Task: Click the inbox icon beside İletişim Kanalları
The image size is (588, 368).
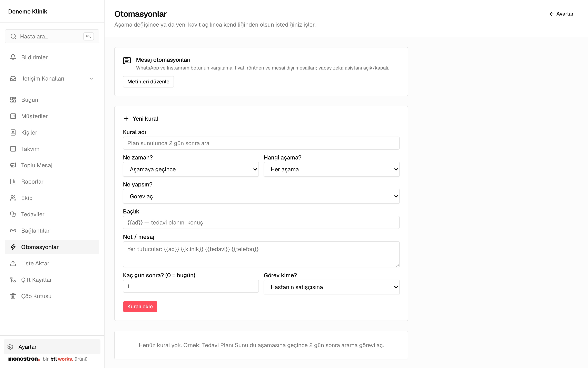Action: (13, 79)
